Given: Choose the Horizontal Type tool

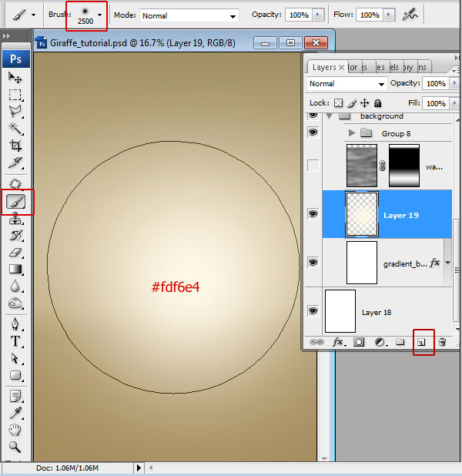Looking at the screenshot, I should click(x=15, y=341).
